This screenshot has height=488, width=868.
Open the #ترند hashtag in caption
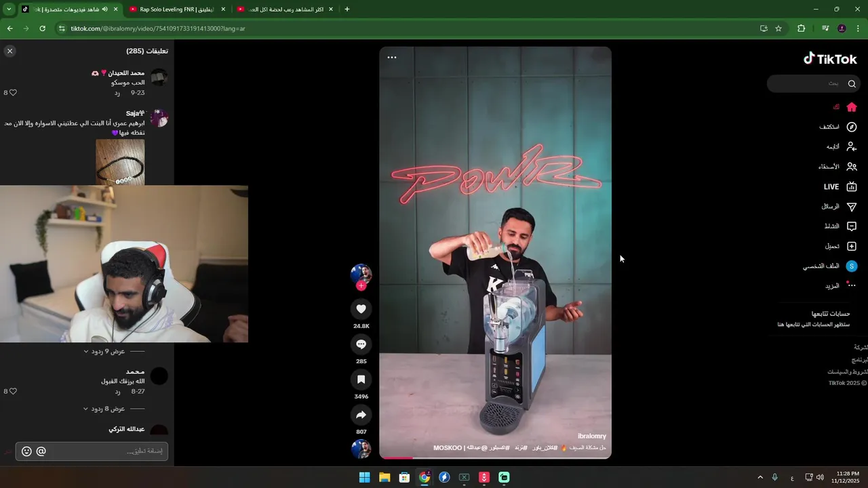[521, 448]
